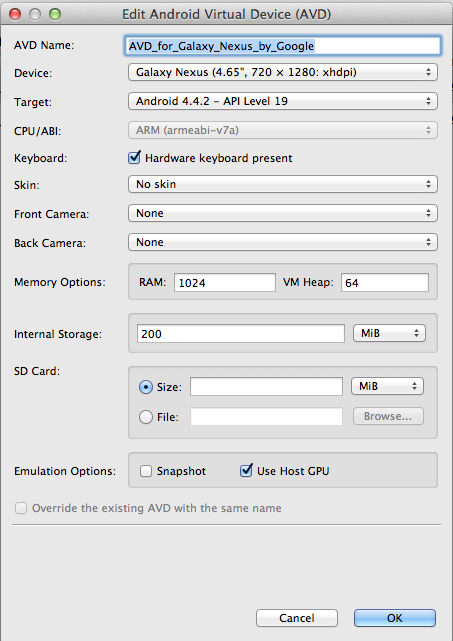Click the SD Card file path field
453x641 pixels.
(x=266, y=417)
